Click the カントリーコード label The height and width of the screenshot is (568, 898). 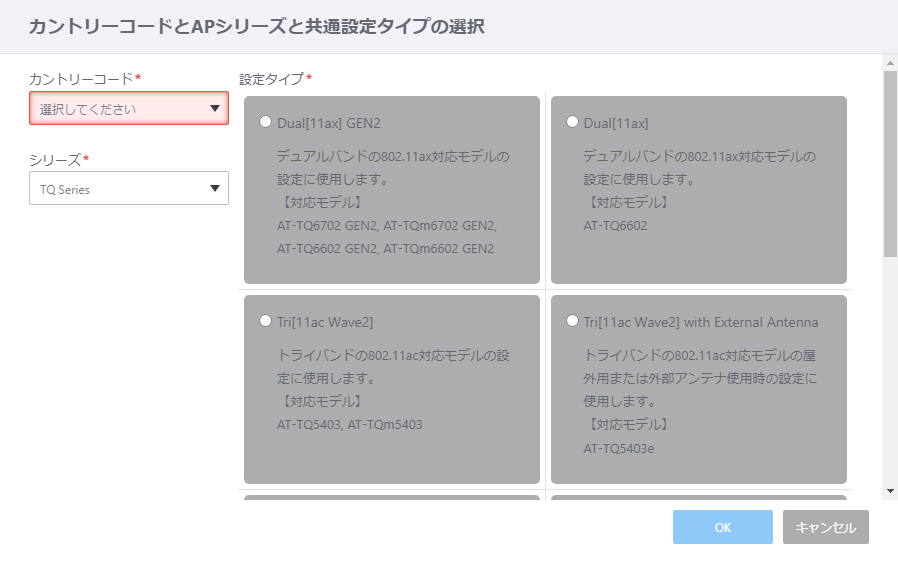coord(81,78)
